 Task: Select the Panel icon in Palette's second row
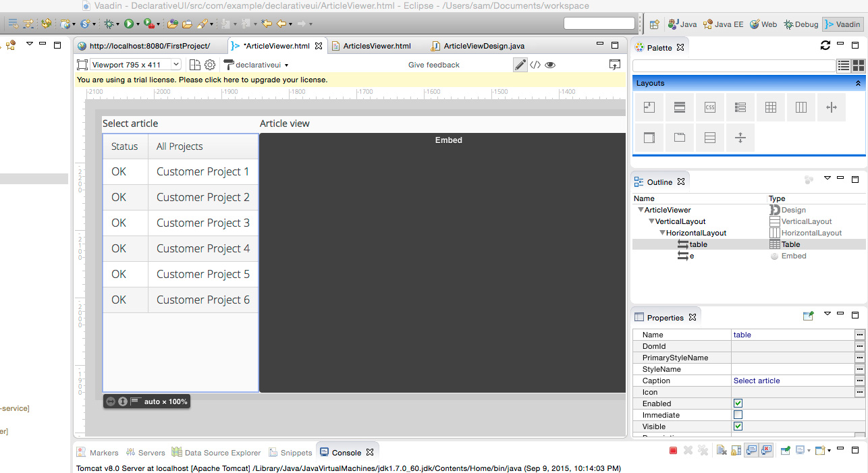tap(649, 138)
